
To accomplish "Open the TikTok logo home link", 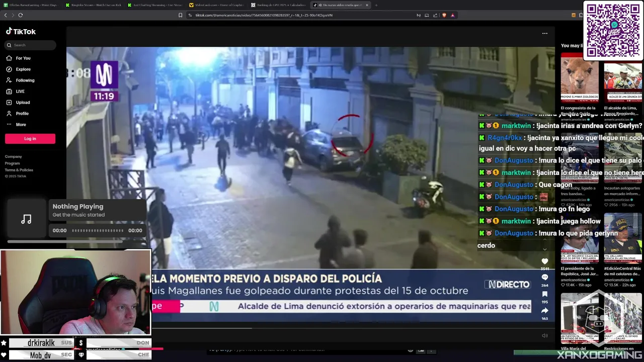I will pos(21,31).
